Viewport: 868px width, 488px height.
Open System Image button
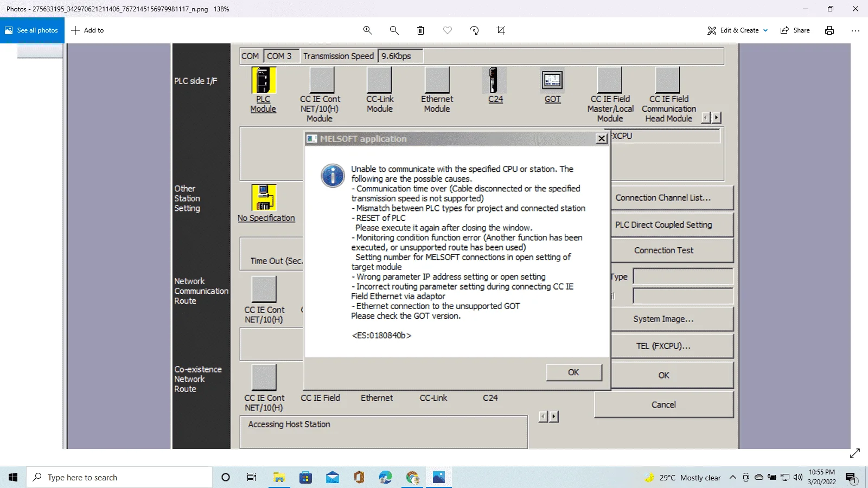tap(672, 319)
